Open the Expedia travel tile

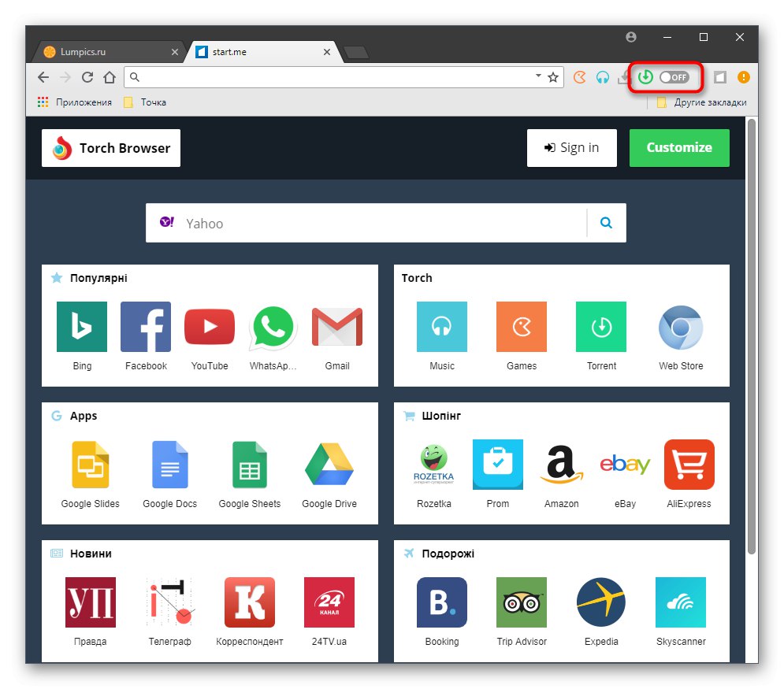click(601, 602)
